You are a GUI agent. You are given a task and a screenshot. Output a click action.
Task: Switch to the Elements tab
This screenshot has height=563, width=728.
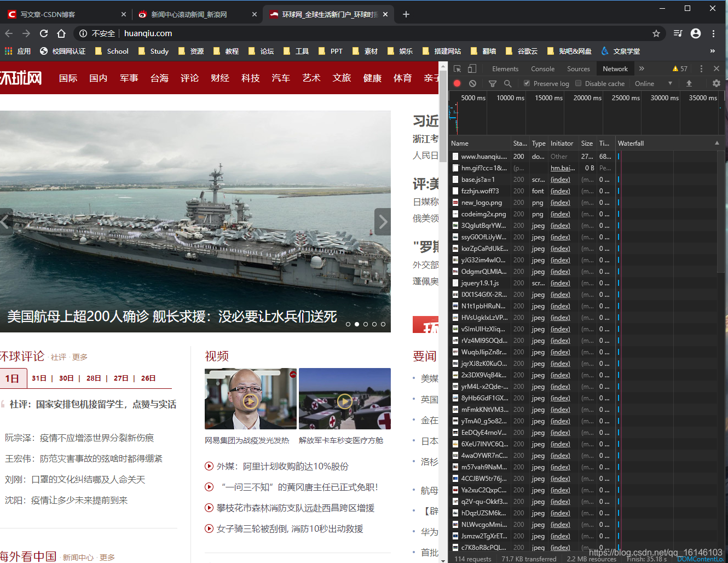pyautogui.click(x=505, y=68)
